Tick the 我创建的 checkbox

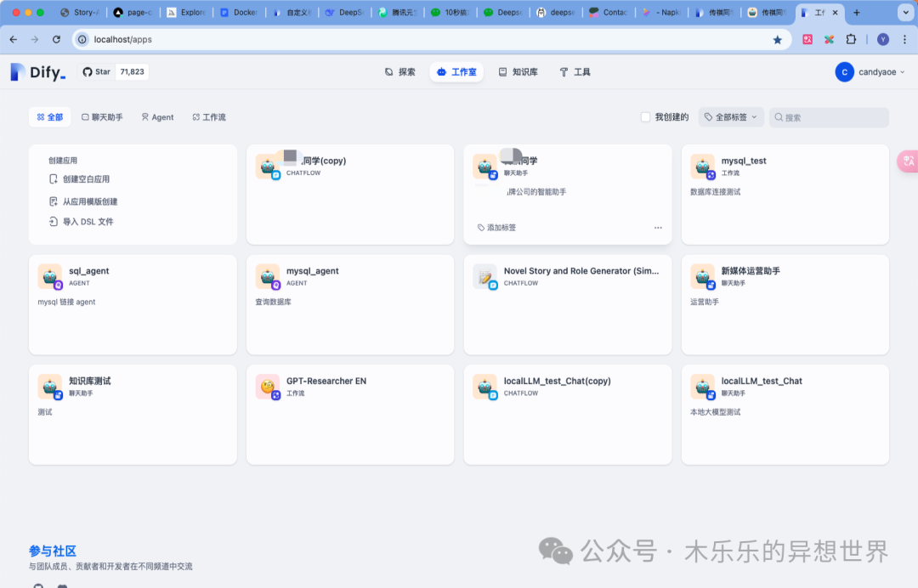[x=645, y=117]
